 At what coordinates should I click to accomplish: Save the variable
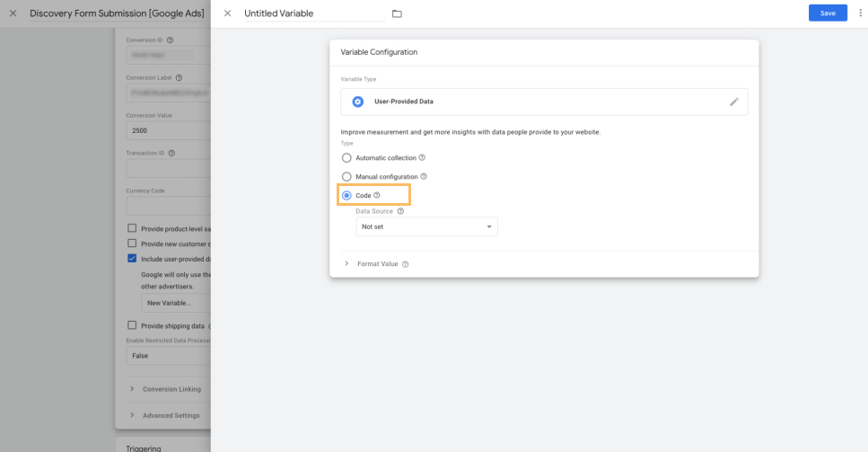coord(828,13)
